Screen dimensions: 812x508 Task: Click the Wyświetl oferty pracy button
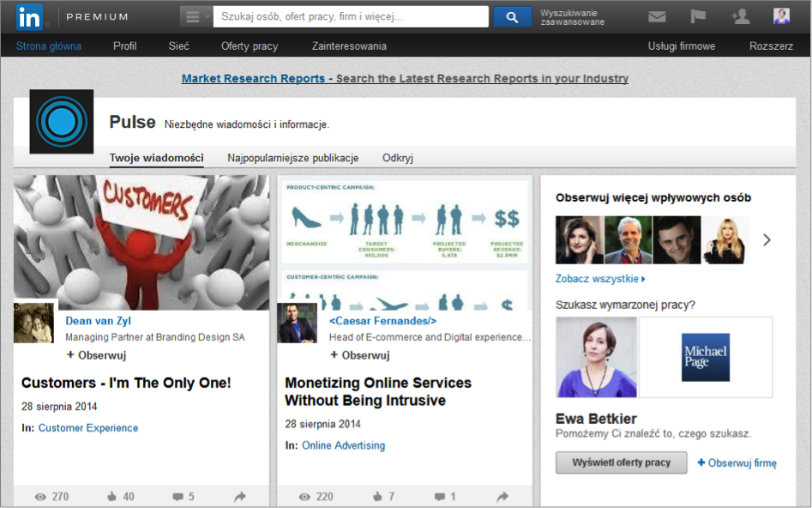[622, 463]
